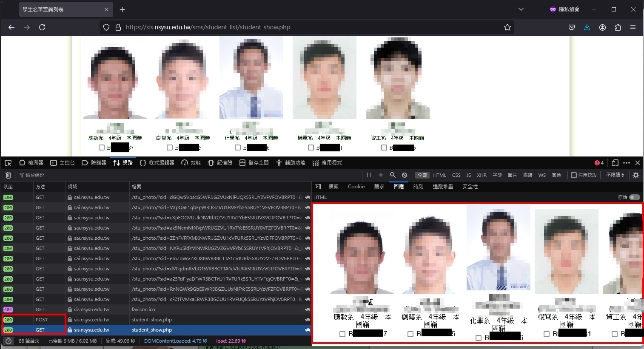Image resolution: width=644 pixels, height=349 pixels.
Task: Clear network requests with trash icon
Action: coord(8,175)
